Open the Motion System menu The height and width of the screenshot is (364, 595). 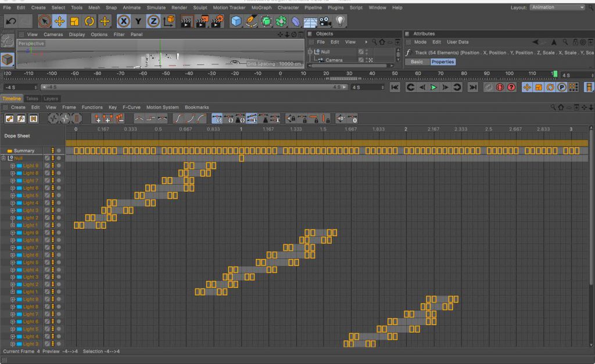(163, 107)
